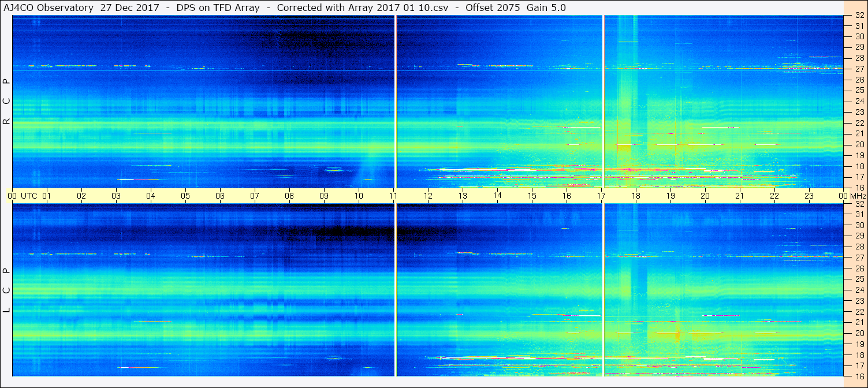Click the 24 MHz tick of RCP panel

(x=859, y=102)
